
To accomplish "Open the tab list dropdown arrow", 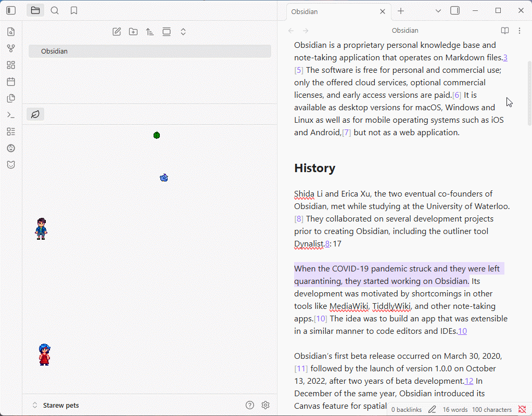I will pos(438,11).
